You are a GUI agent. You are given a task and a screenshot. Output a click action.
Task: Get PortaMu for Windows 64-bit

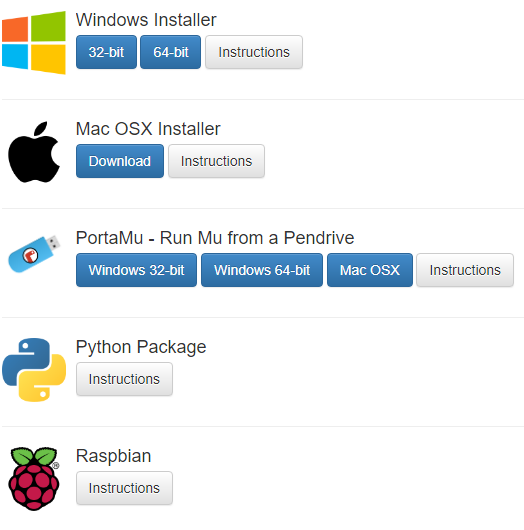(262, 270)
